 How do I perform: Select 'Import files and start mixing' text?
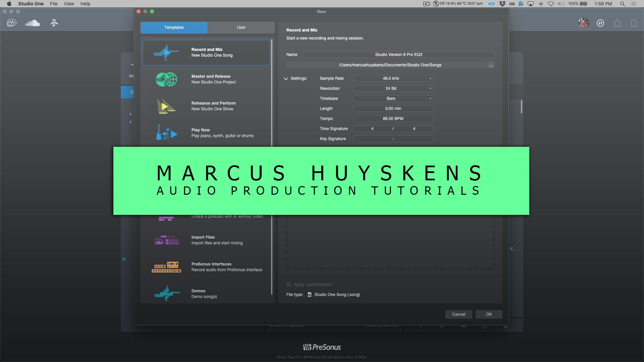coord(217,243)
